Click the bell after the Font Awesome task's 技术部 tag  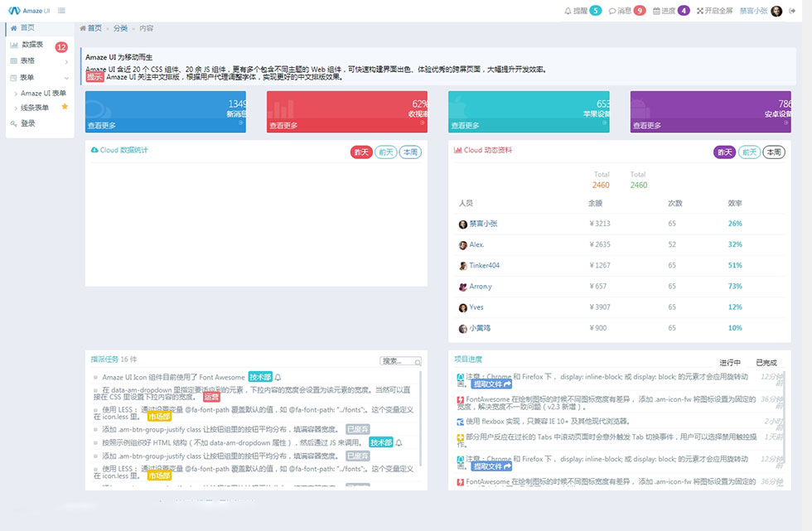coord(278,377)
